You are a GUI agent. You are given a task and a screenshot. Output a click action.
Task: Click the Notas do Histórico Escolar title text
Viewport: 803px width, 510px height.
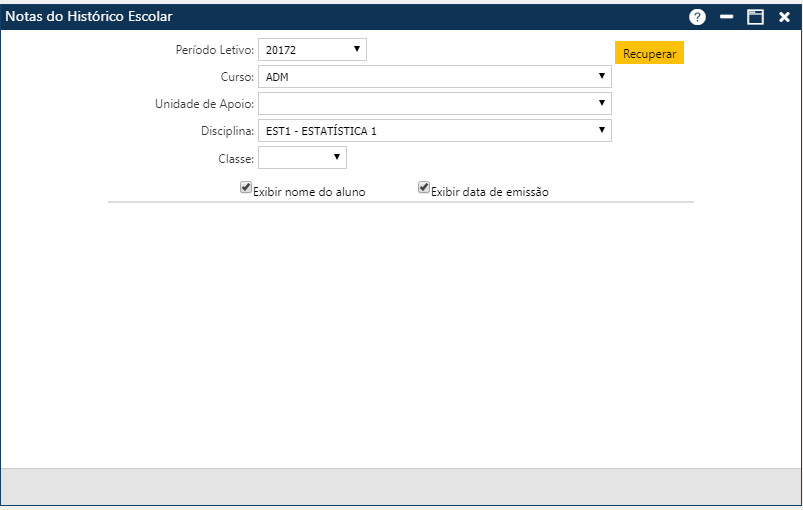tap(89, 17)
